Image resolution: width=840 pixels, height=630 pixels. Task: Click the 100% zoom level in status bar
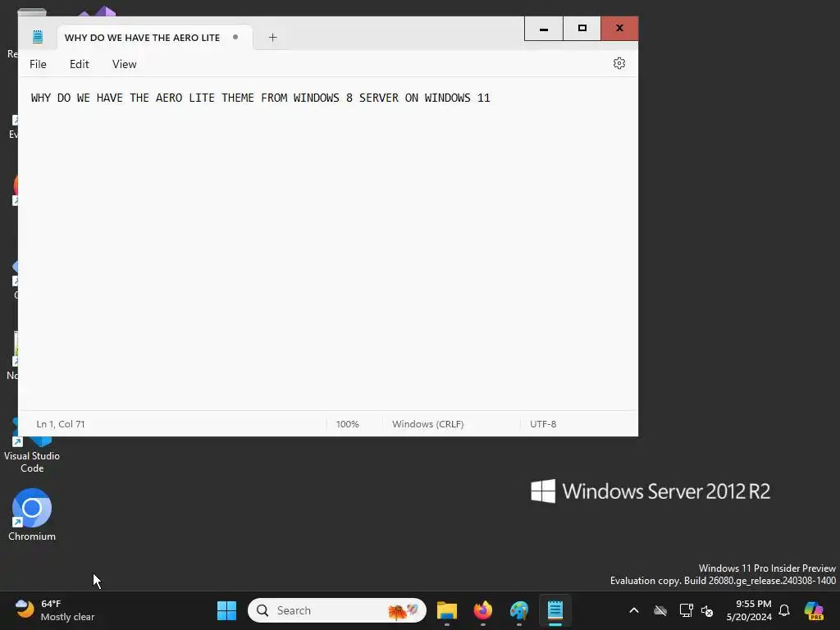click(347, 424)
